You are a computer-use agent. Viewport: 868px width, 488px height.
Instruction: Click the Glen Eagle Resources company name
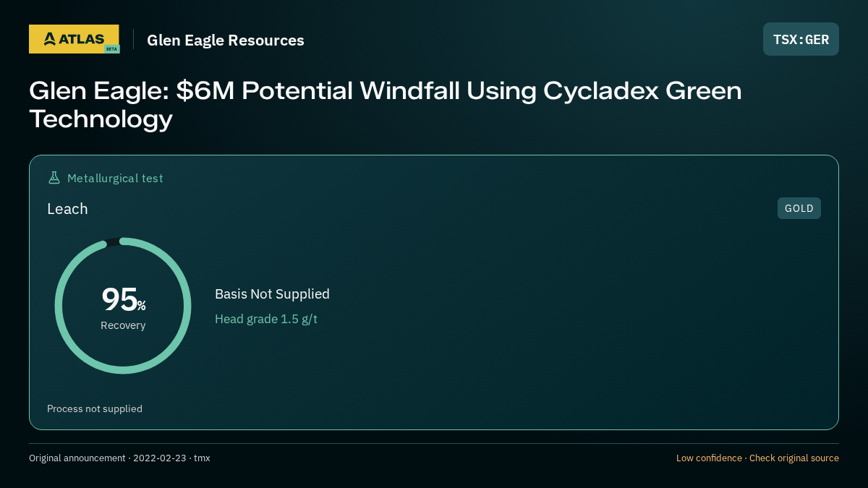[226, 40]
